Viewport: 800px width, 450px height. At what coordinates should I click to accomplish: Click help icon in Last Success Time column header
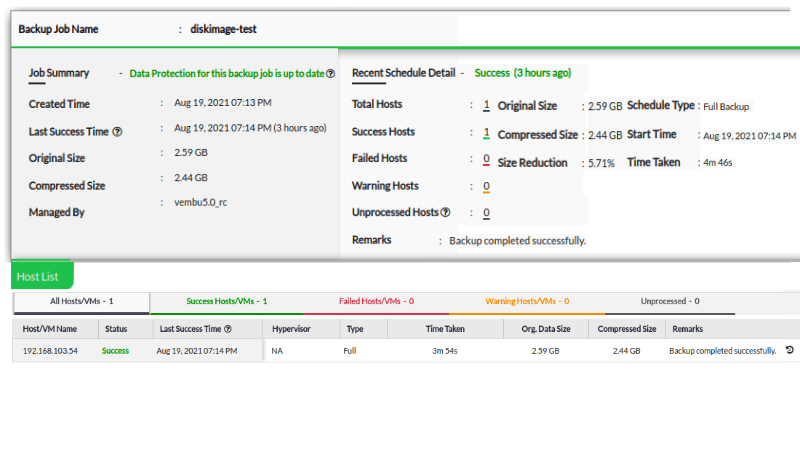point(228,329)
